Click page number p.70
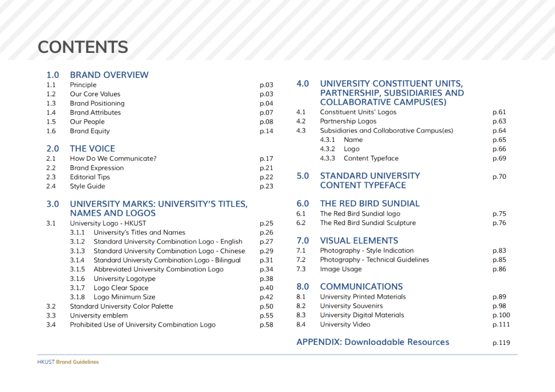 point(499,177)
